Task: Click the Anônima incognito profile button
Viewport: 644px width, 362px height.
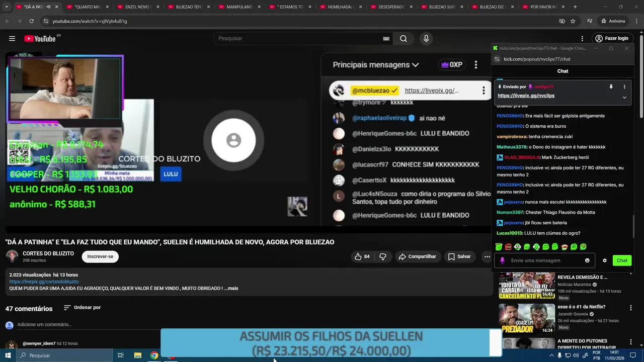Action: [x=613, y=21]
